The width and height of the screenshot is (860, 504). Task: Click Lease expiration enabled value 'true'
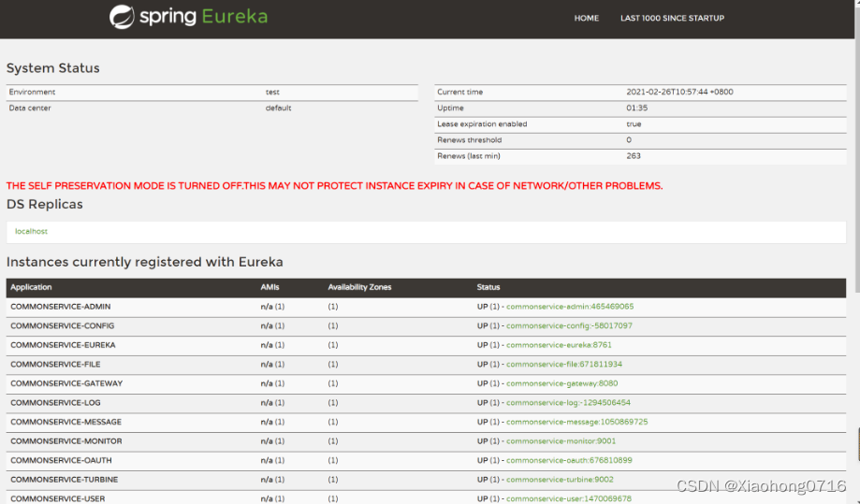(634, 123)
